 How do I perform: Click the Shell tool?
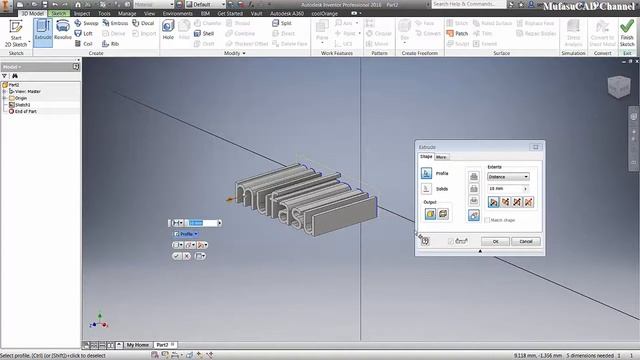point(204,33)
